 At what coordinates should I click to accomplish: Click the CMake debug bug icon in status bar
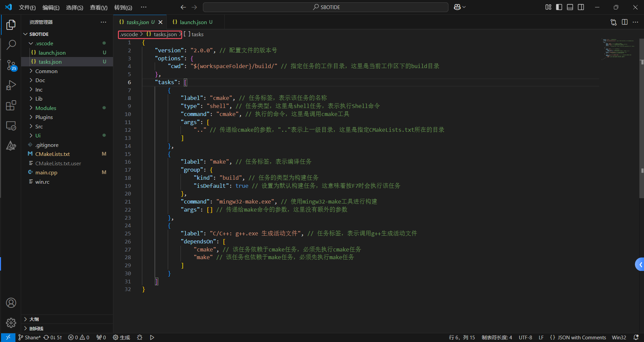click(140, 337)
